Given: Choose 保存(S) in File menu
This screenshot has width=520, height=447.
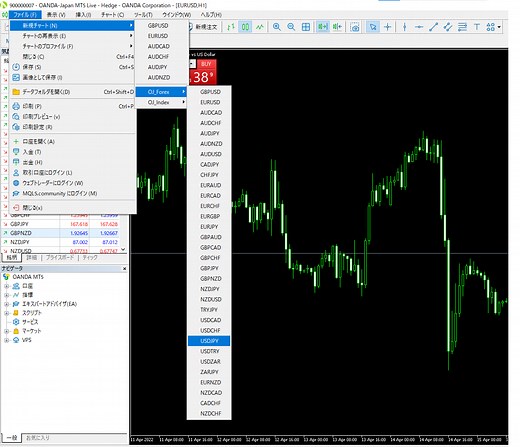Looking at the screenshot, I should coord(72,67).
